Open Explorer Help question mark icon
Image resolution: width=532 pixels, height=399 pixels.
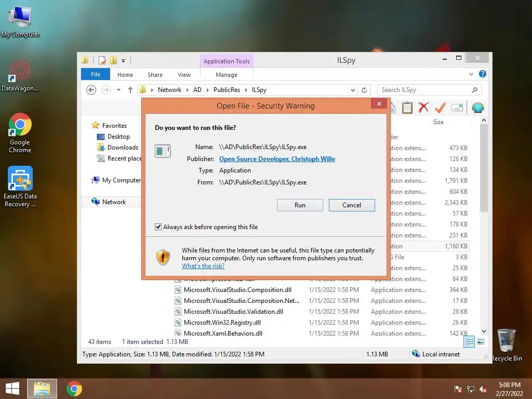[x=482, y=74]
